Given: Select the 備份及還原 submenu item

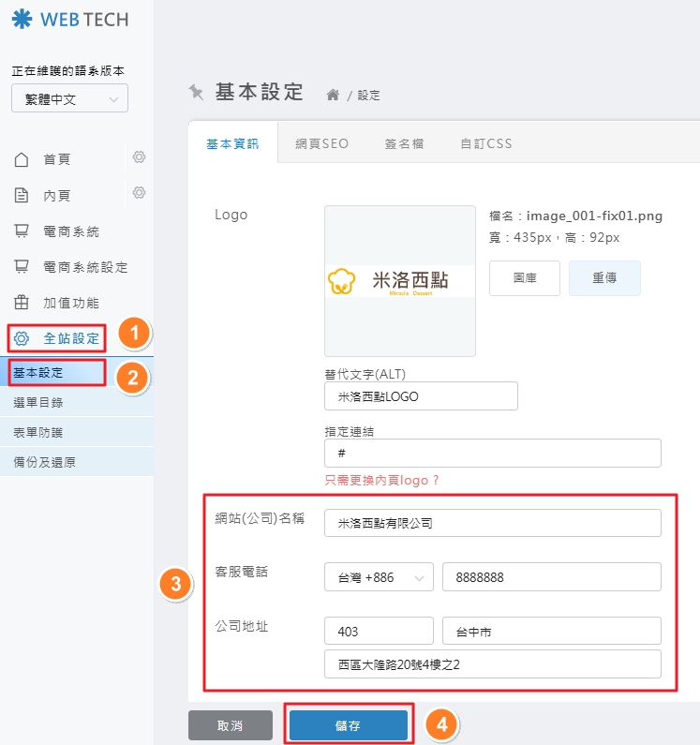Looking at the screenshot, I should (77, 462).
